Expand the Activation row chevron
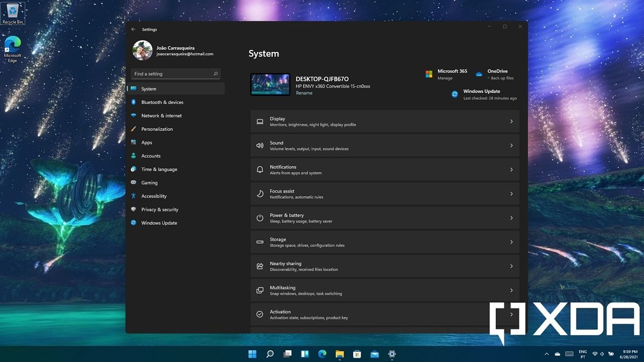 pos(511,314)
